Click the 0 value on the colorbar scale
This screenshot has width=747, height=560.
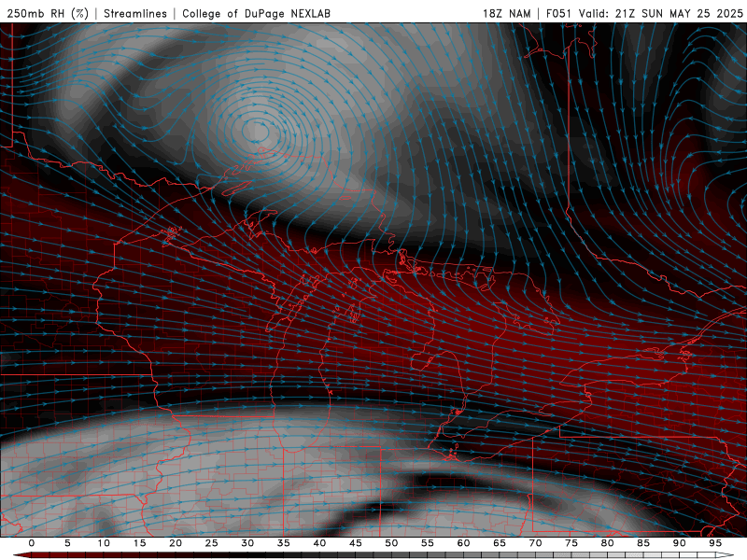coord(32,543)
